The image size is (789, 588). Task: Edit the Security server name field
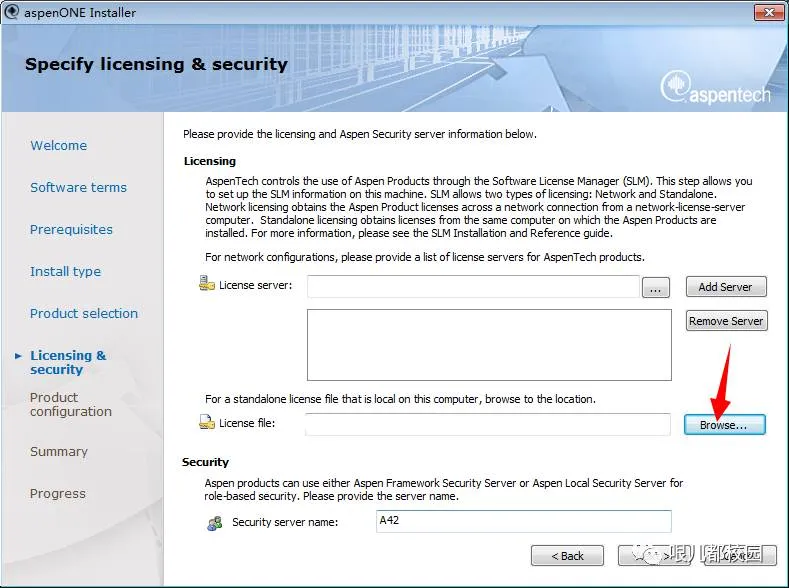523,521
